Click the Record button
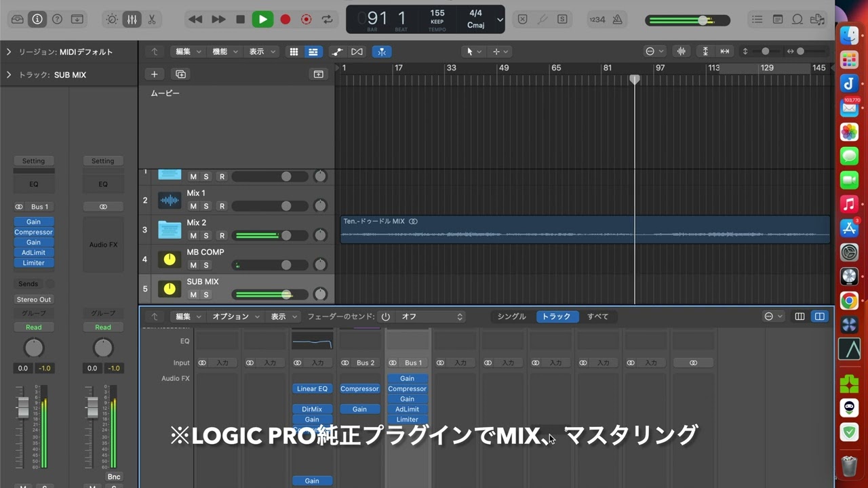This screenshot has height=488, width=868. (285, 20)
